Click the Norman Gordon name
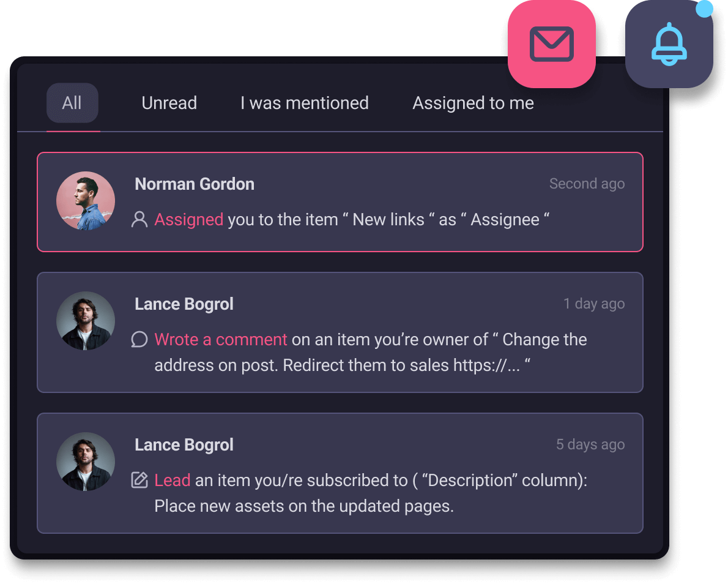728x584 pixels. coord(195,184)
